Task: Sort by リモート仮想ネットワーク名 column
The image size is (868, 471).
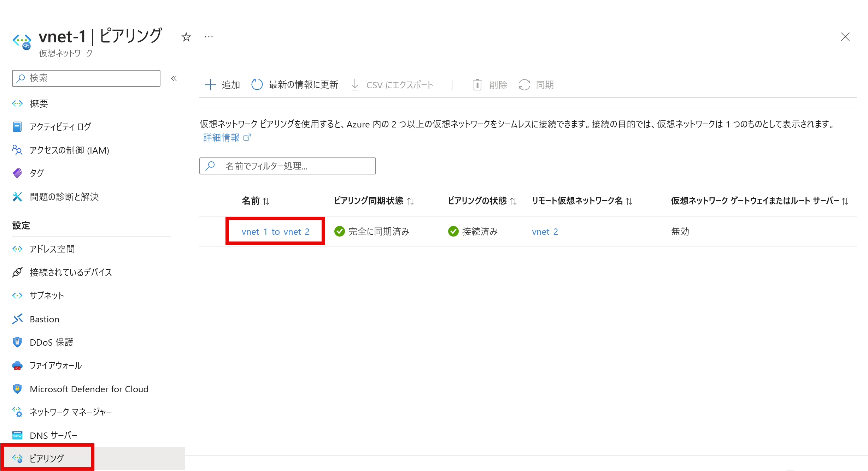Action: 582,201
